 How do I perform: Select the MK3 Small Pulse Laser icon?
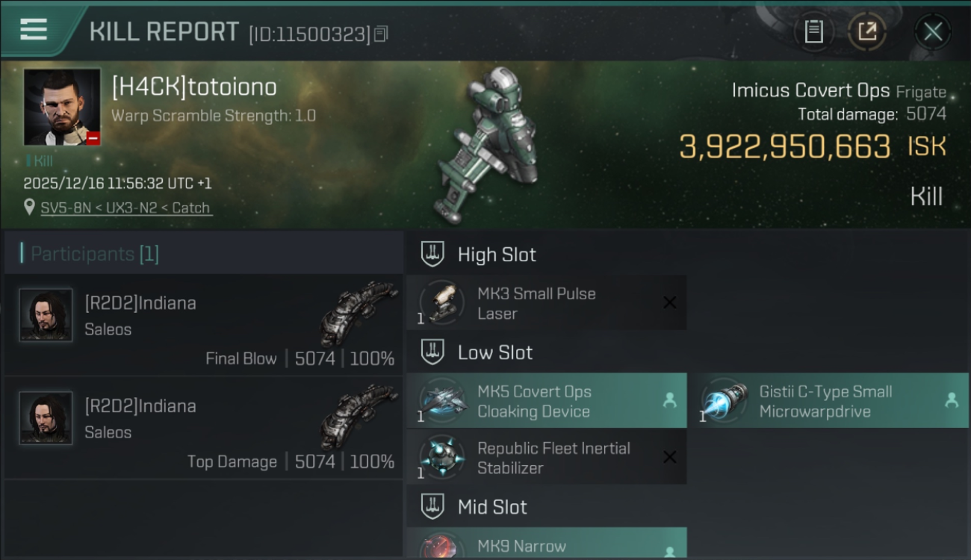point(442,302)
